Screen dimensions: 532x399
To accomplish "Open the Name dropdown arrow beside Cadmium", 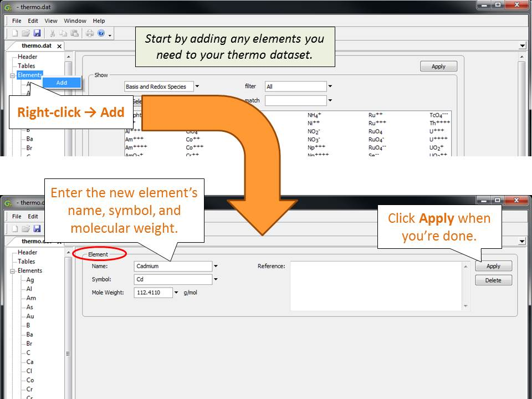I will point(216,266).
